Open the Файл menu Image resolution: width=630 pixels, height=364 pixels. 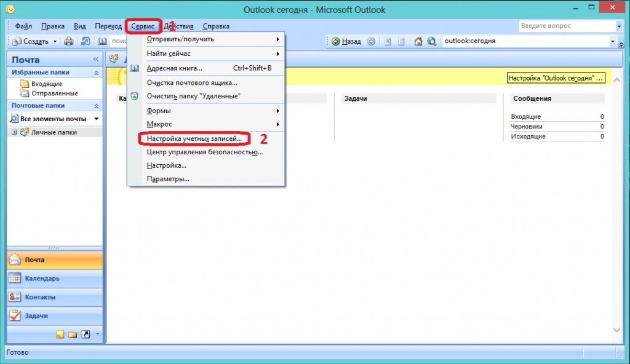coord(23,26)
